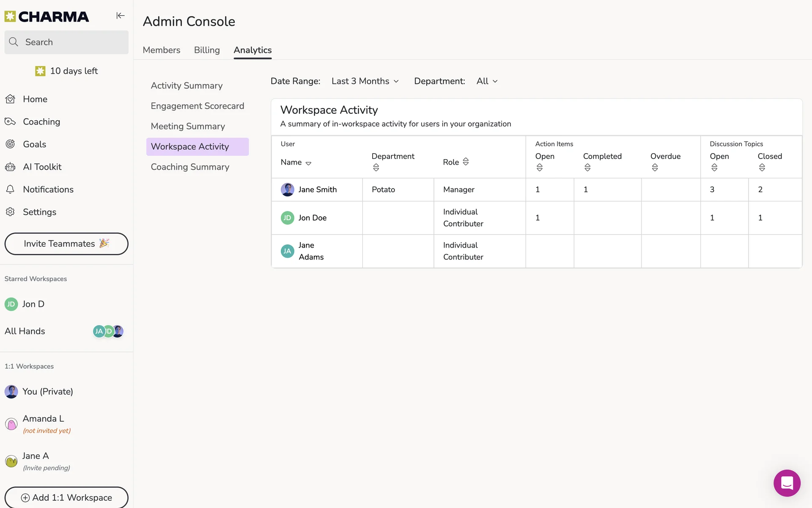Collapse the sidebar with the arrow icon
Image resolution: width=812 pixels, height=508 pixels.
coord(121,16)
